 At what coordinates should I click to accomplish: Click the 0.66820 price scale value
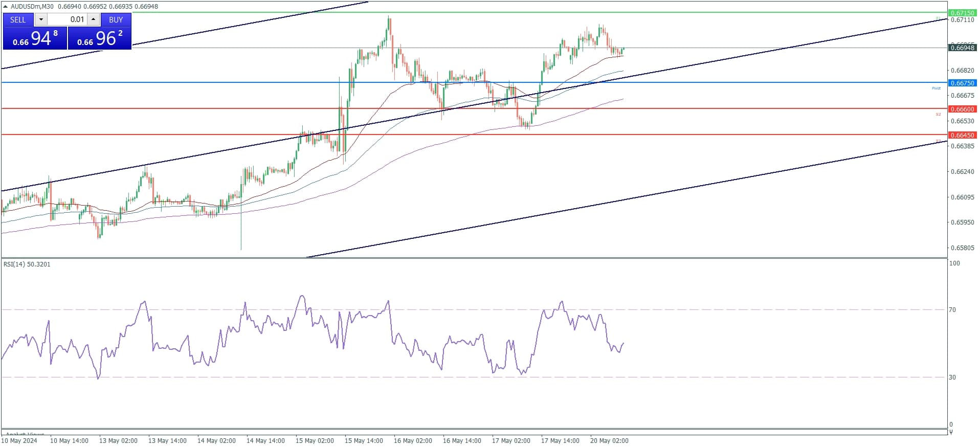[x=962, y=71]
